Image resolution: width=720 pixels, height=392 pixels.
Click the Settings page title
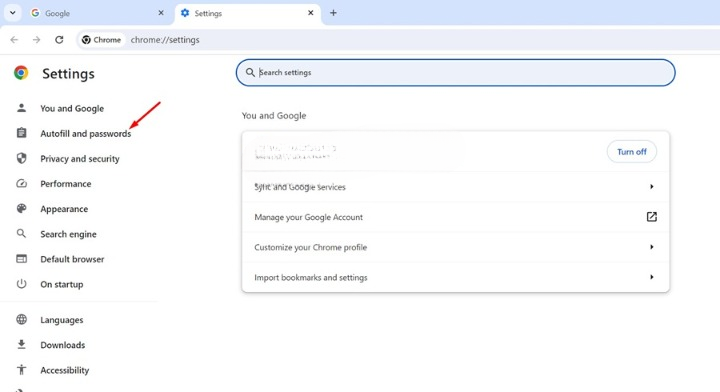coord(68,73)
